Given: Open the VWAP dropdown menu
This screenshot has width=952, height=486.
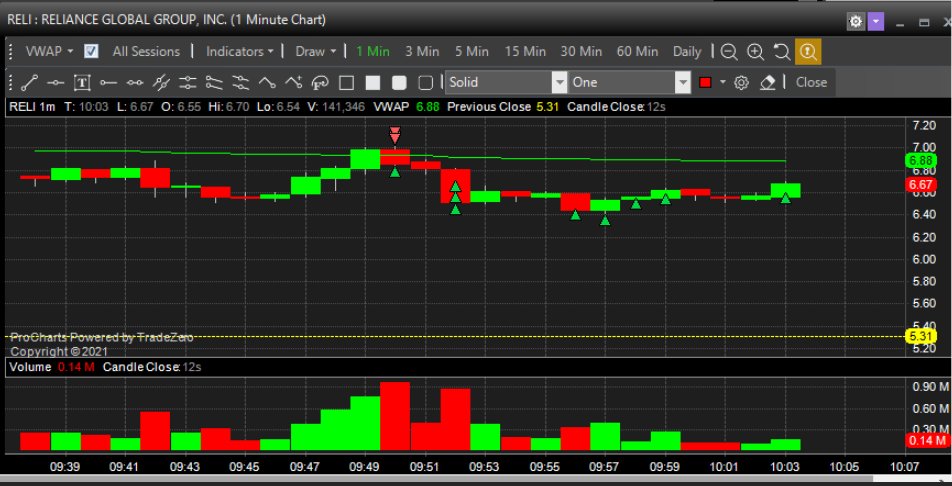Looking at the screenshot, I should coord(49,52).
